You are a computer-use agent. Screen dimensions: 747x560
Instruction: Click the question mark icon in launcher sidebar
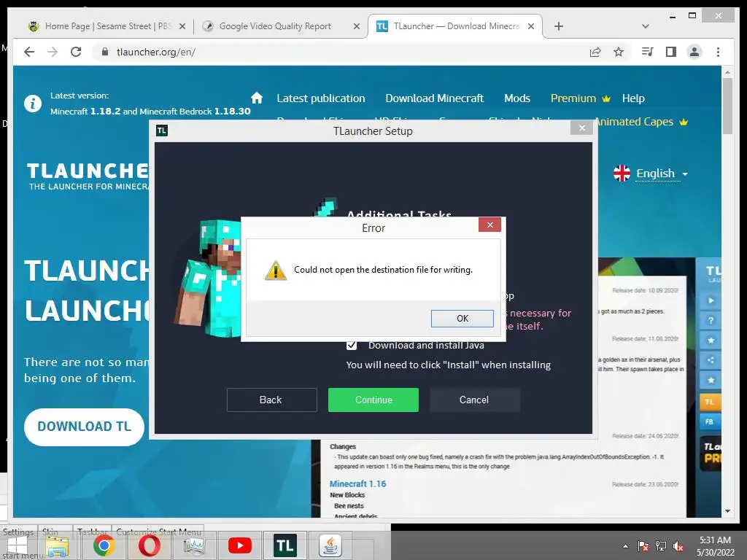pyautogui.click(x=711, y=321)
